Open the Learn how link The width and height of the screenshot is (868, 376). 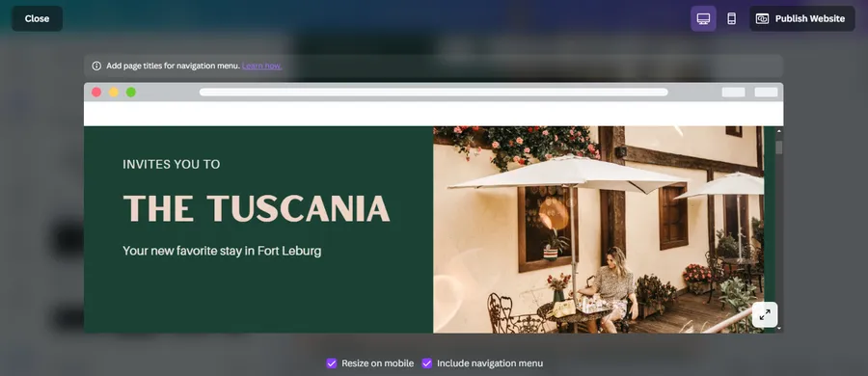click(261, 66)
